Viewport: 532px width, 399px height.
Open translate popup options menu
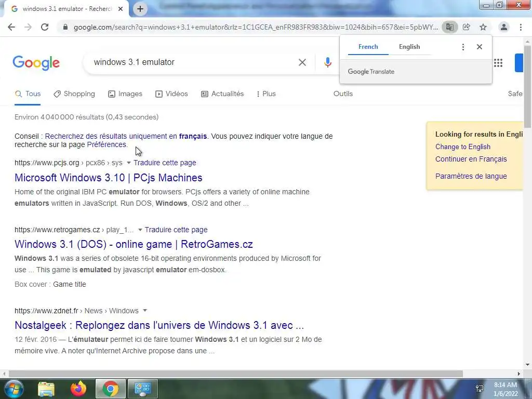point(463,47)
